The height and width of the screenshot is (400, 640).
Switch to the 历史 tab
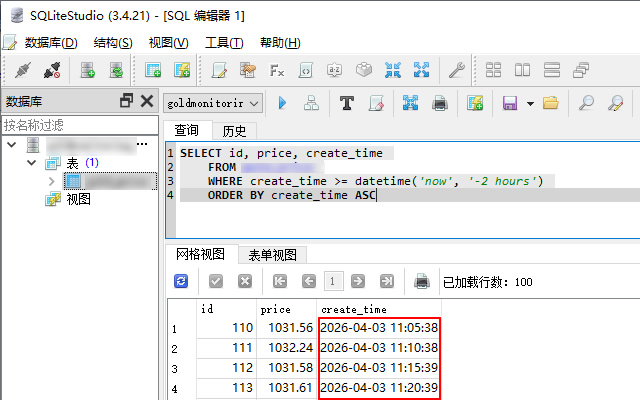(234, 130)
